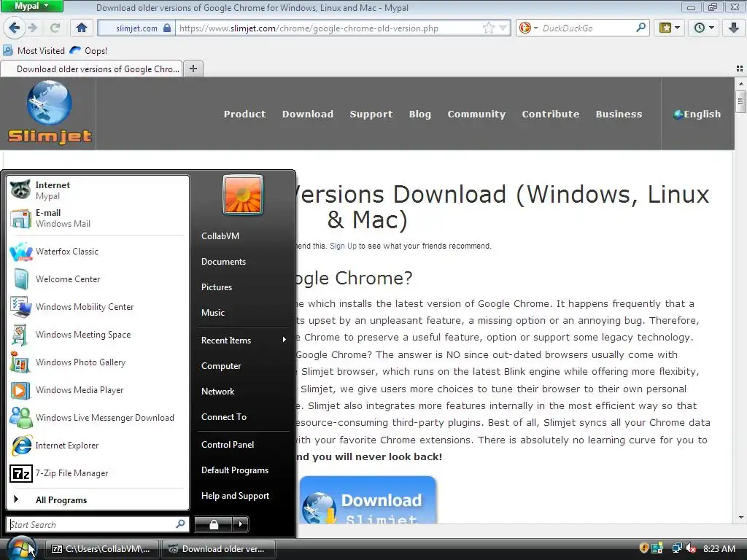747x560 pixels.
Task: Open the Contribute navigation item
Action: 551,114
